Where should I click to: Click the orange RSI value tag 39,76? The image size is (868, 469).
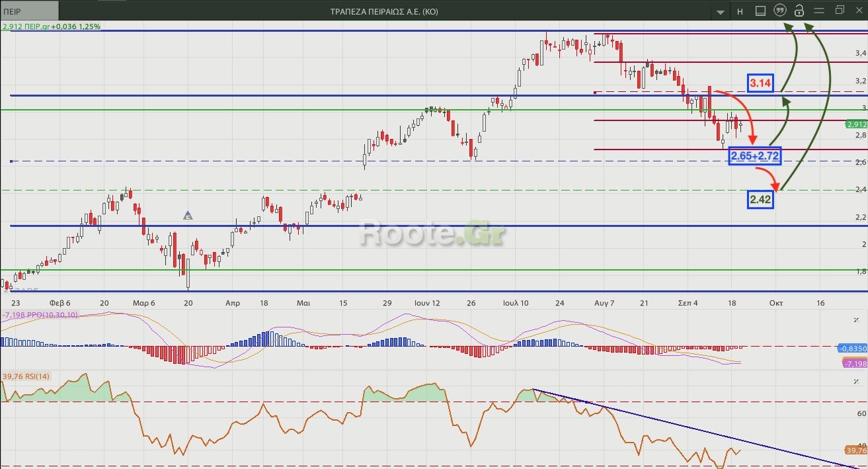click(855, 450)
